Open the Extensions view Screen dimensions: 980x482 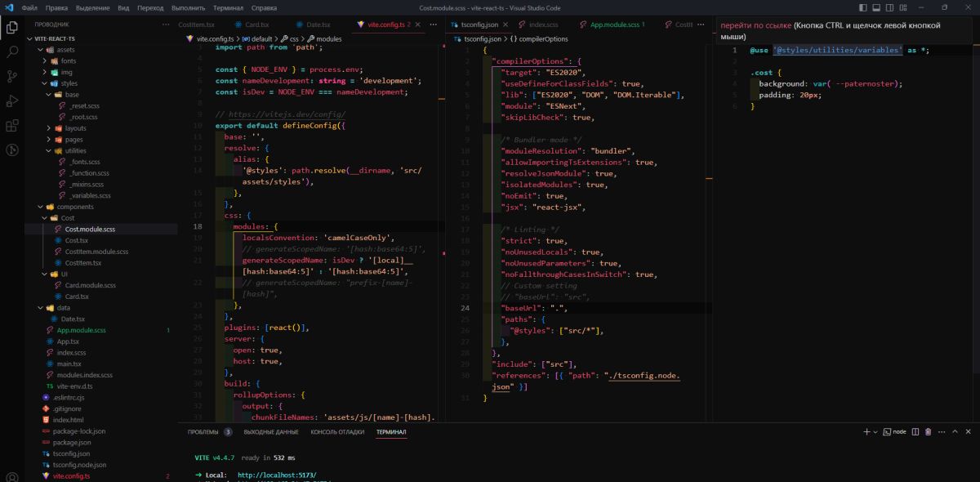(x=12, y=126)
